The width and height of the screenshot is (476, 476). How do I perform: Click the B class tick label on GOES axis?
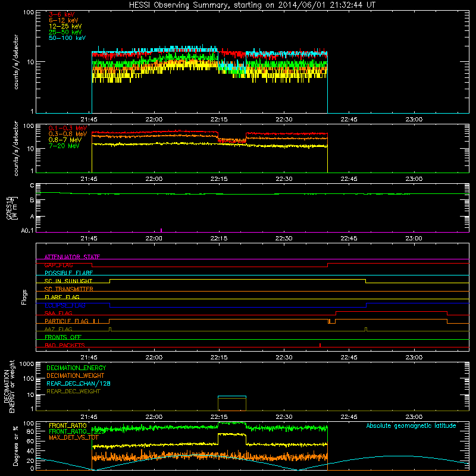(32, 200)
